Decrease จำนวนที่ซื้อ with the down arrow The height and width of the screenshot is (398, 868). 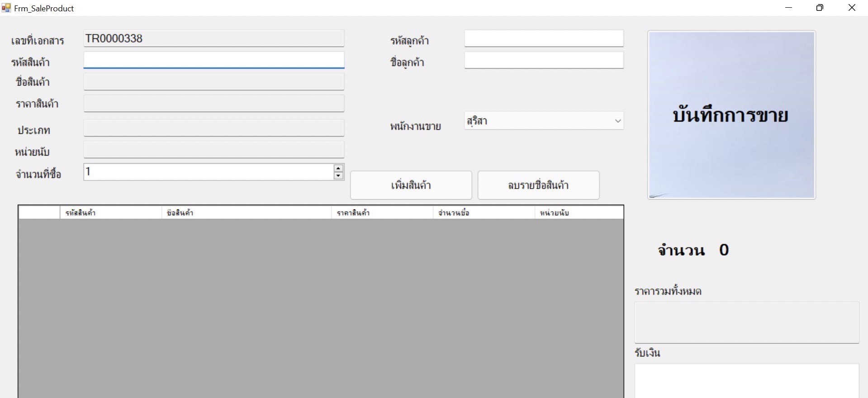point(338,176)
